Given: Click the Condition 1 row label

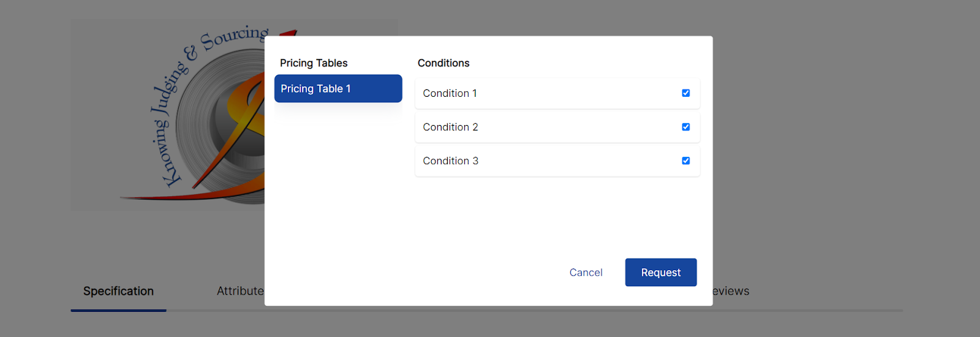Looking at the screenshot, I should coord(450,93).
